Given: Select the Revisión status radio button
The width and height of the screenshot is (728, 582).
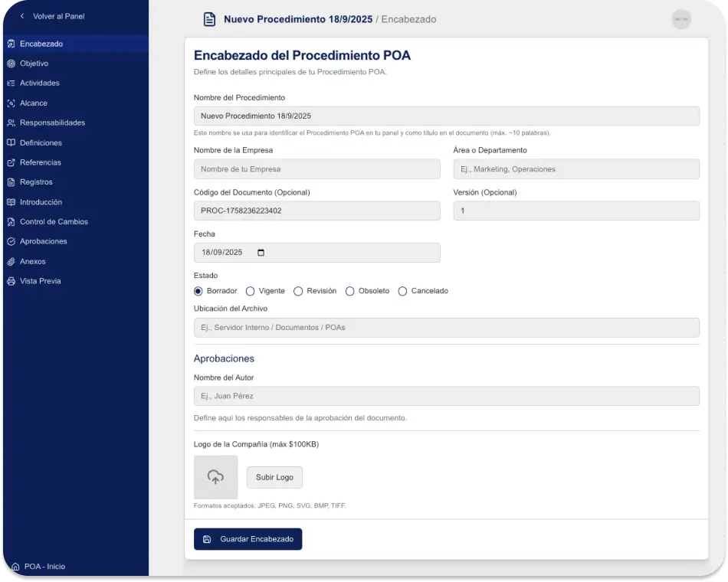Looking at the screenshot, I should click(x=298, y=291).
